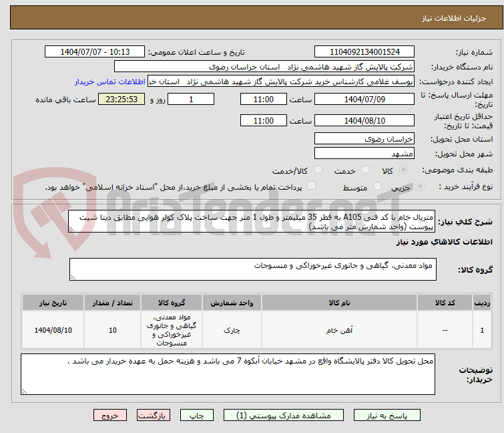Screen dimensions: 504x433
Task: Open اطلاعات تماس خریدار link
Action: 110,82
